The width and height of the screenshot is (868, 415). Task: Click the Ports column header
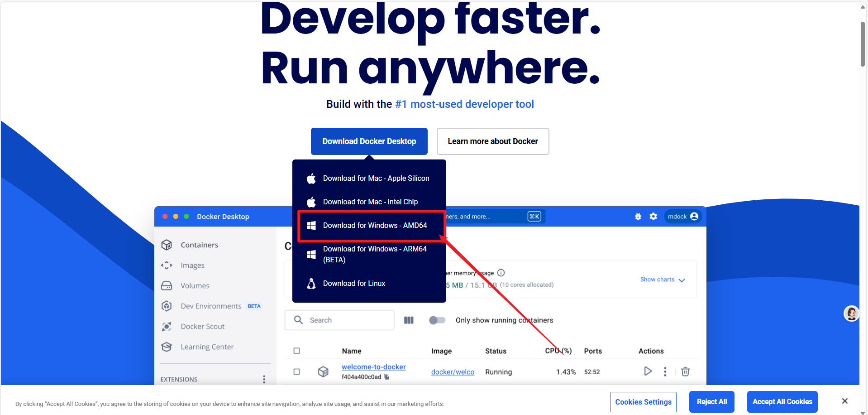coord(593,351)
